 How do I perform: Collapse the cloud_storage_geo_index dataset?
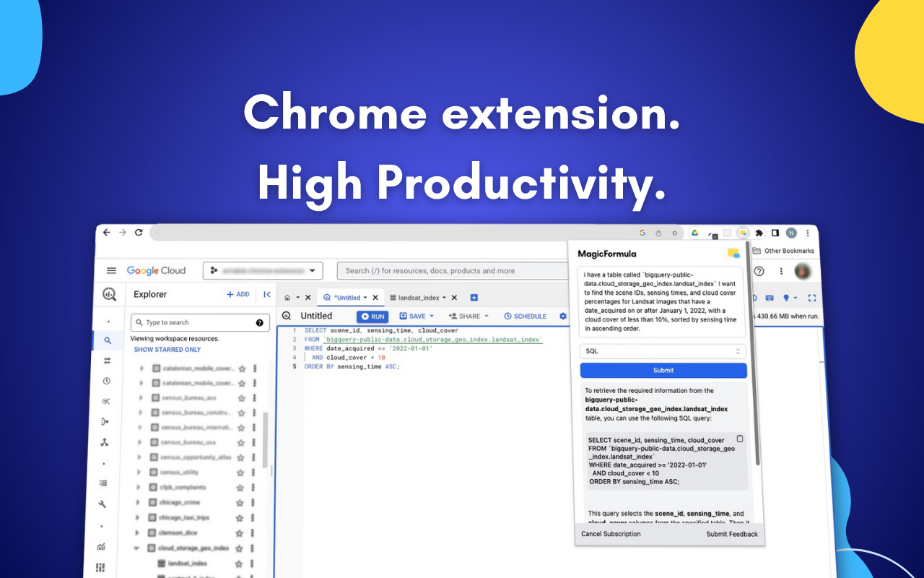(x=136, y=548)
